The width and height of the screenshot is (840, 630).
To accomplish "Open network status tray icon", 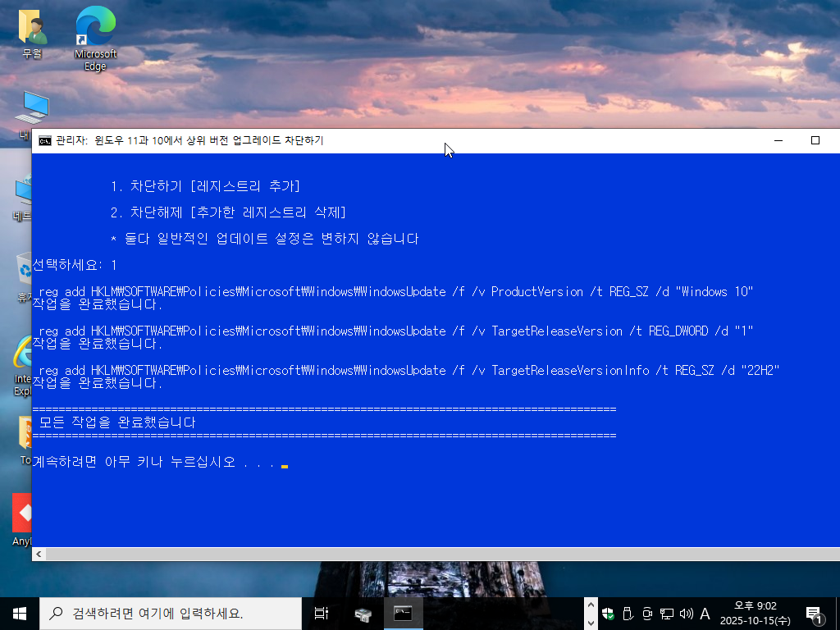I will pyautogui.click(x=666, y=614).
